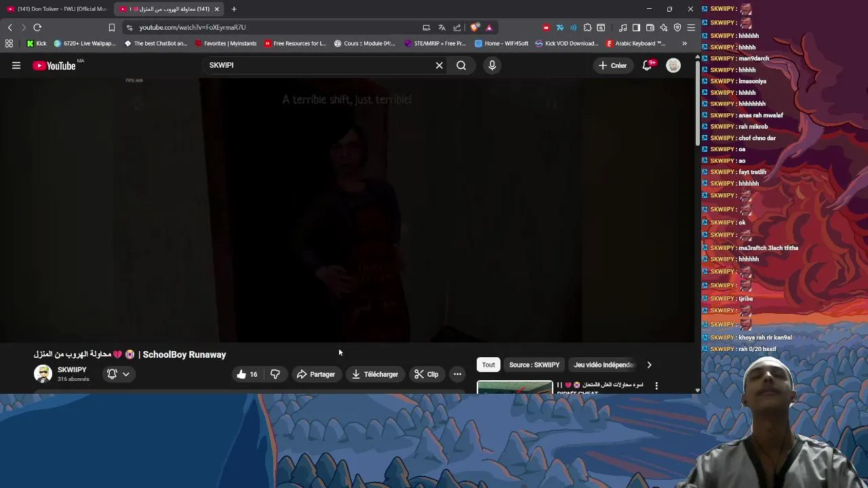Open the media control music-note icon
The height and width of the screenshot is (488, 868).
[623, 27]
